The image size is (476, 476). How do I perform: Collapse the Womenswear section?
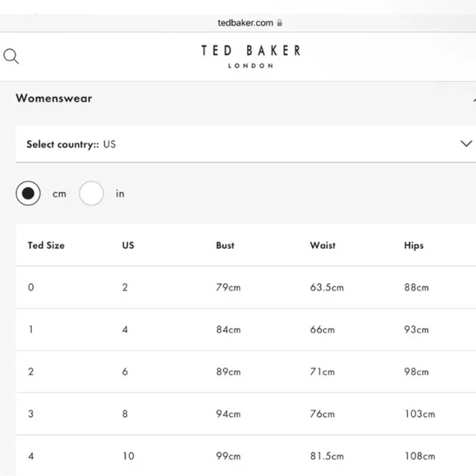click(474, 99)
